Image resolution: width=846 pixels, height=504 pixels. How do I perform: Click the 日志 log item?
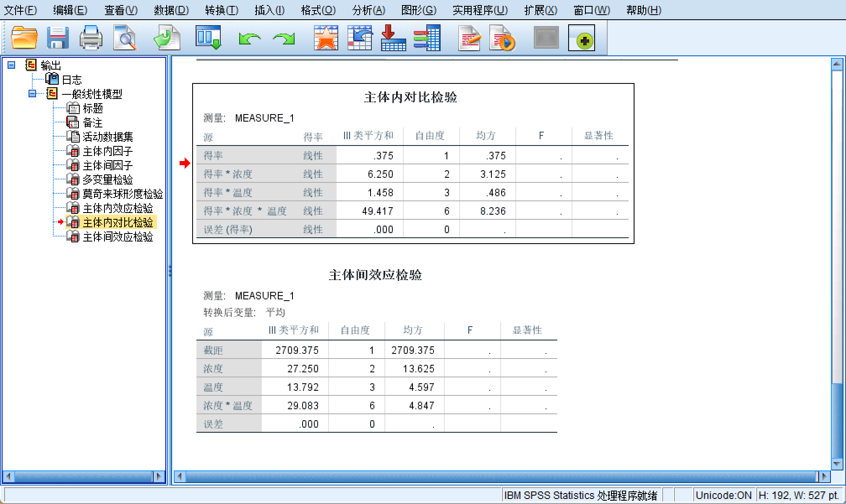pos(71,80)
